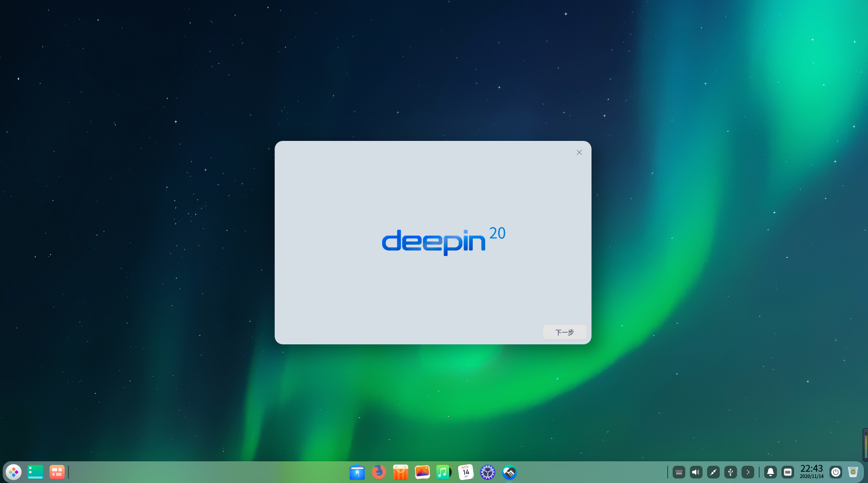Viewport: 868px width, 483px height.
Task: Click the system monitor meter above the Trash icon
Action: click(865, 445)
